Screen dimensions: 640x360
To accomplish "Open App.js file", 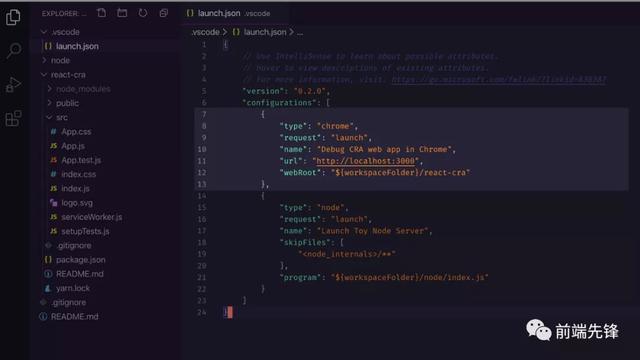I will 73,146.
